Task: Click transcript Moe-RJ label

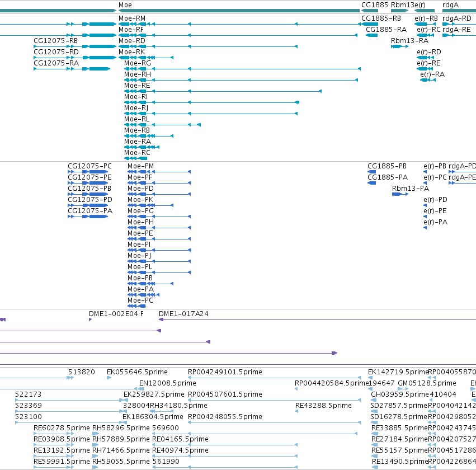Action: pyautogui.click(x=136, y=108)
